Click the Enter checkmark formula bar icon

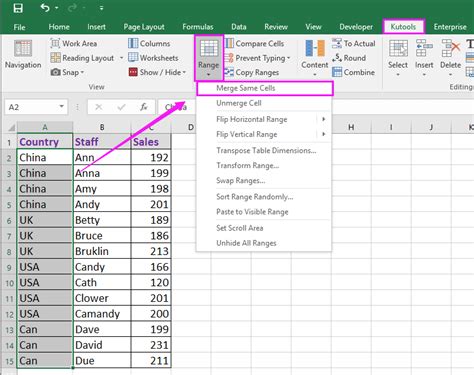point(122,107)
